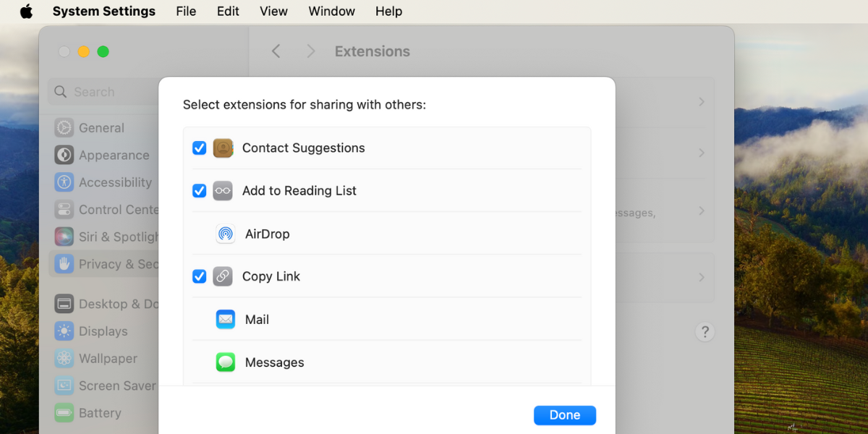
Task: Toggle the Copy Link checkbox off
Action: (x=200, y=276)
